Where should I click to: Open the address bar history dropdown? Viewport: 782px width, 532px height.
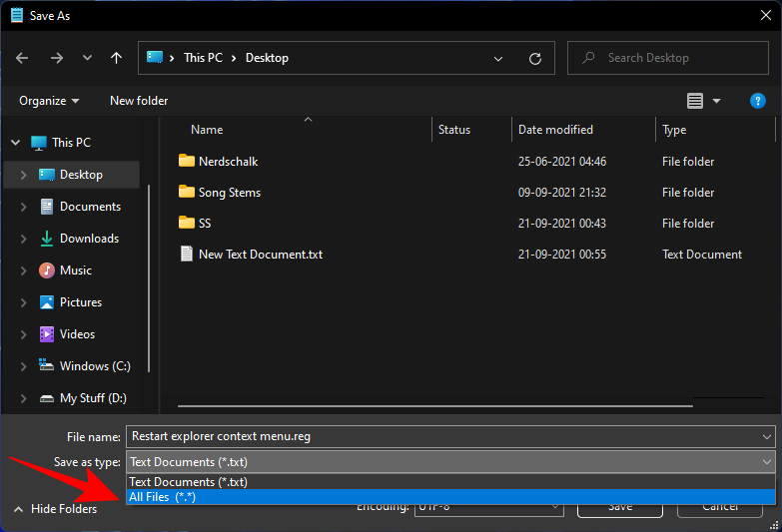(499, 59)
